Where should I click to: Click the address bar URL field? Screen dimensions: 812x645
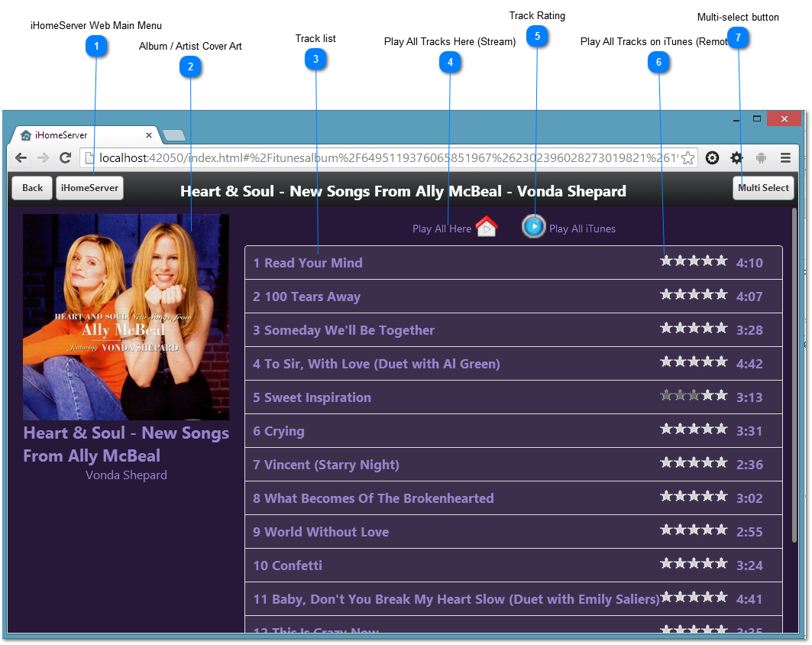pyautogui.click(x=387, y=158)
